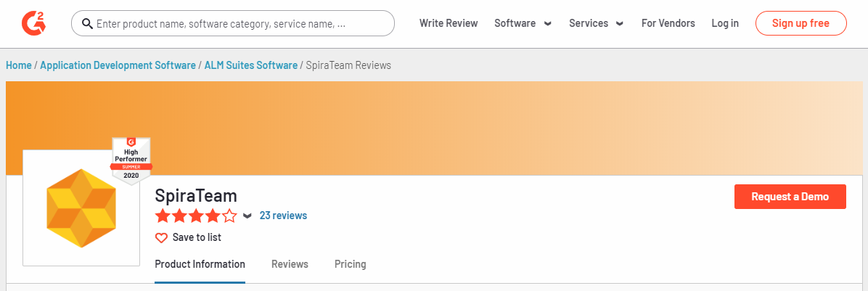Select the Product Information tab
The width and height of the screenshot is (868, 291).
click(x=200, y=264)
